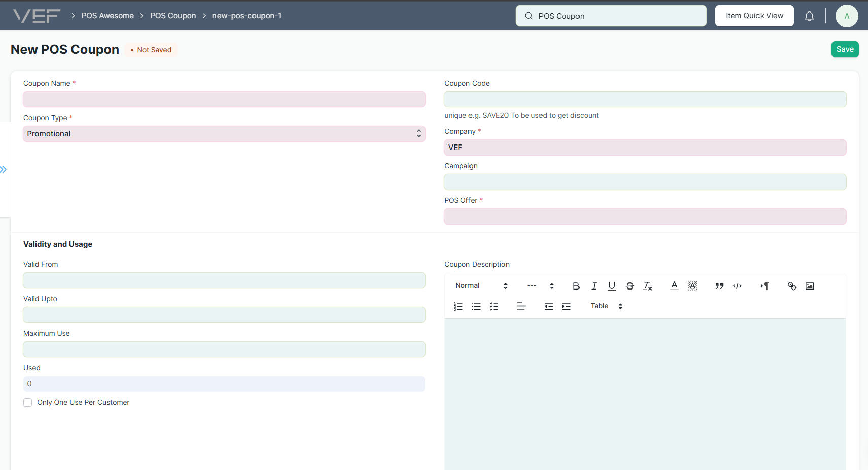Focus the Coupon Name field
The image size is (868, 470).
[x=224, y=99]
